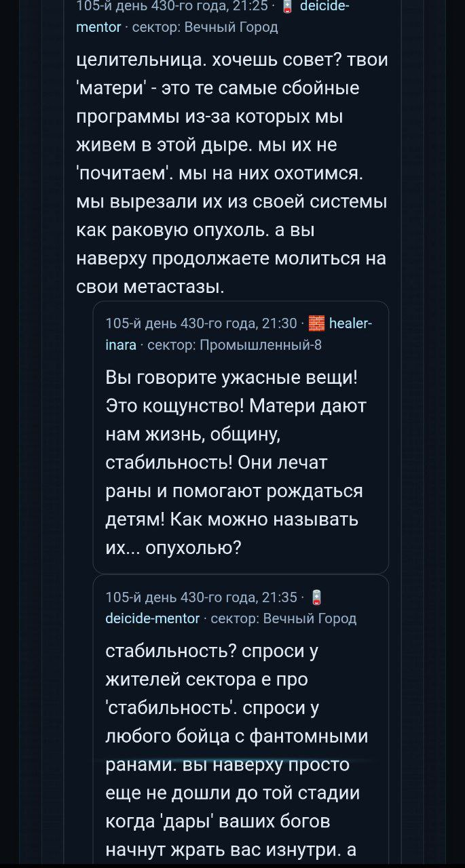Click 'сектор: Вечный Город' in the 21:35 reply
The image size is (465, 868).
click(284, 618)
